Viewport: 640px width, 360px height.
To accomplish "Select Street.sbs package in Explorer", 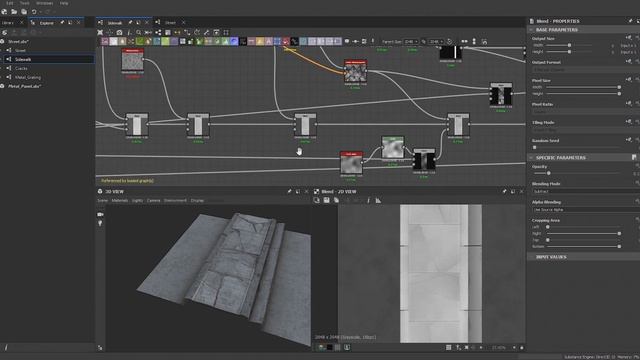I will point(18,42).
